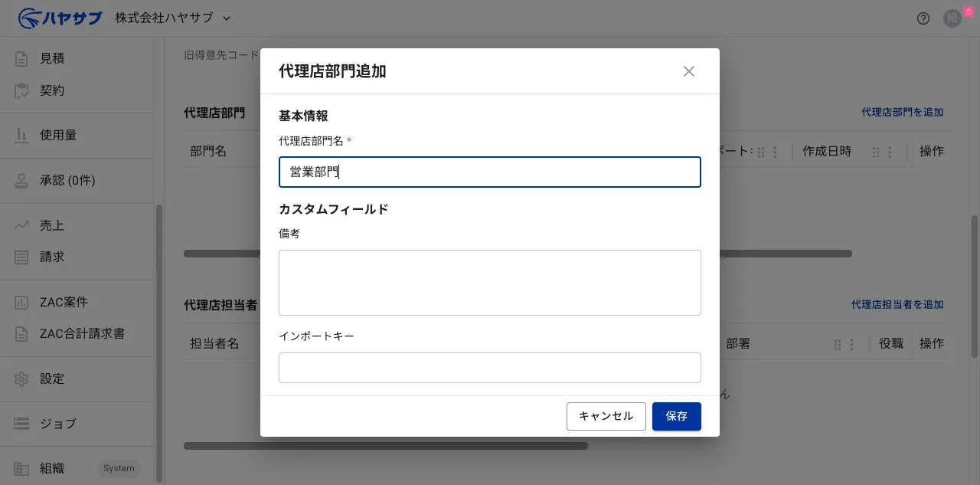980x485 pixels.
Task: Focus the 代理店部門名 input field
Action: (490, 172)
